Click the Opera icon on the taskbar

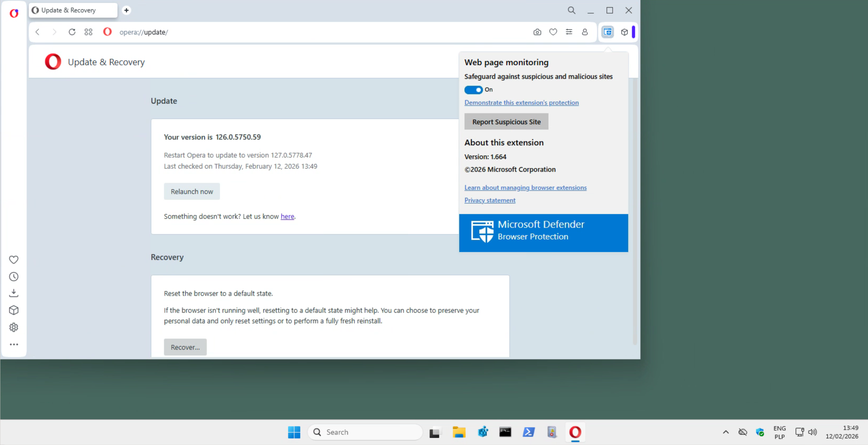point(575,432)
